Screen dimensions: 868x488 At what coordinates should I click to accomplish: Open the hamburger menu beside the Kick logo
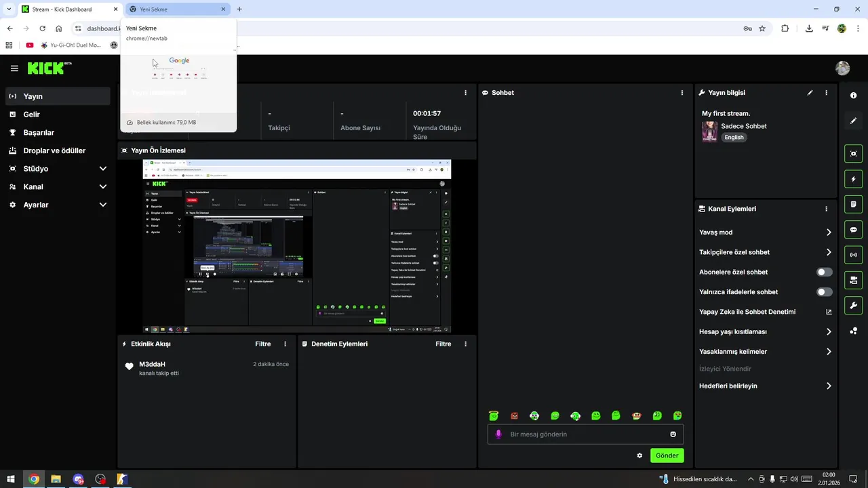tap(14, 68)
